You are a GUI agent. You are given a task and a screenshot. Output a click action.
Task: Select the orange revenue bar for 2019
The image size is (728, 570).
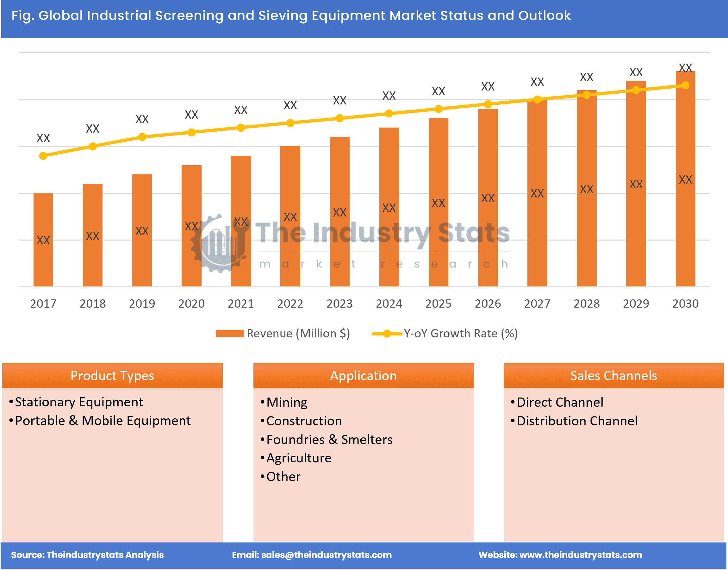pyautogui.click(x=142, y=231)
